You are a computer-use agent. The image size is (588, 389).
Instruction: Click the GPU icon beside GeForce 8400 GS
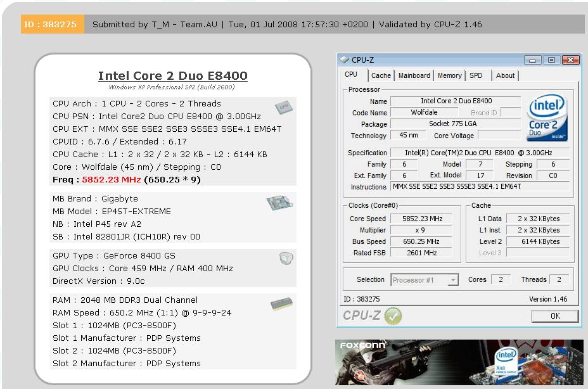click(286, 258)
